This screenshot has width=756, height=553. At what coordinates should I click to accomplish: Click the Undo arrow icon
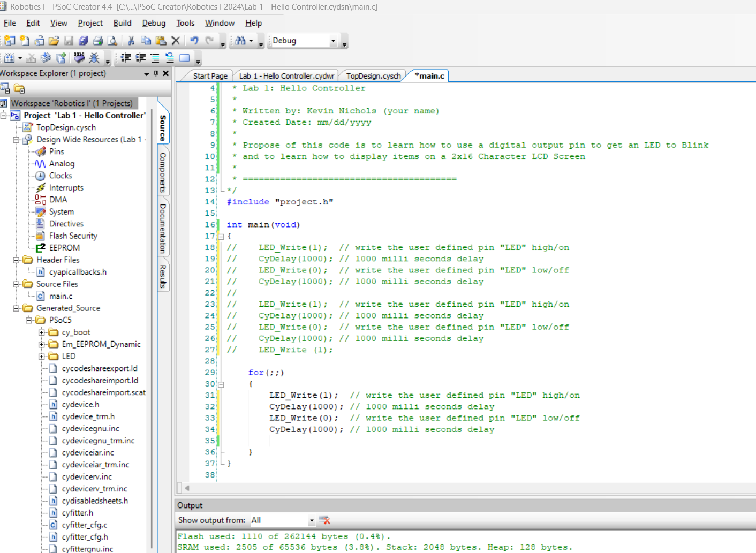(x=194, y=41)
